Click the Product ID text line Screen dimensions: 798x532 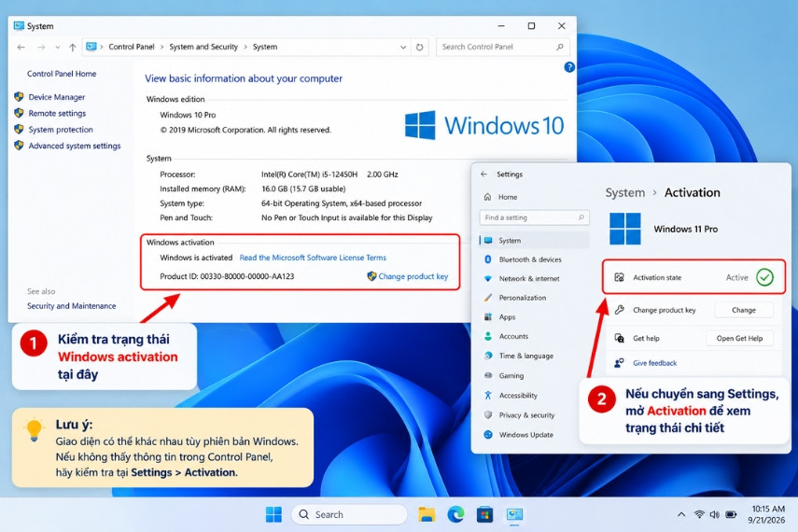[x=227, y=276]
